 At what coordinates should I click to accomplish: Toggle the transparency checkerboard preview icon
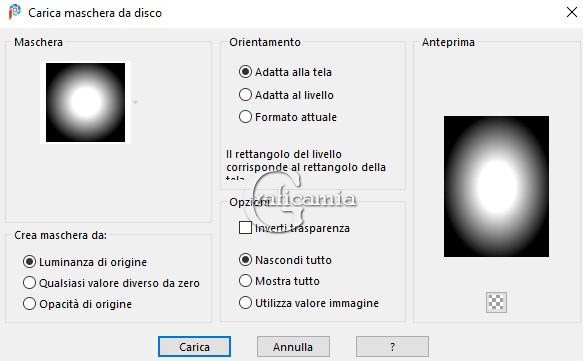496,302
